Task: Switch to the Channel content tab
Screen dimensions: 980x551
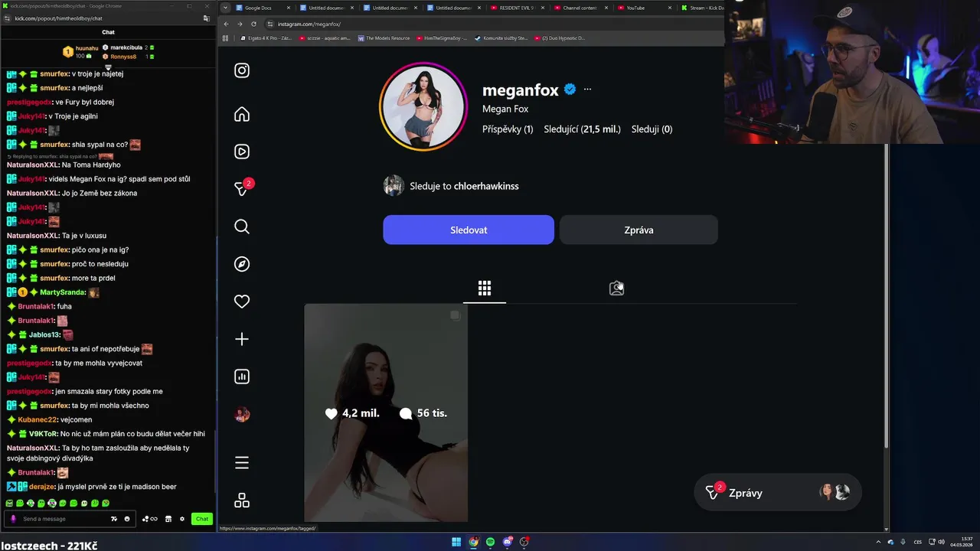Action: 580,8
